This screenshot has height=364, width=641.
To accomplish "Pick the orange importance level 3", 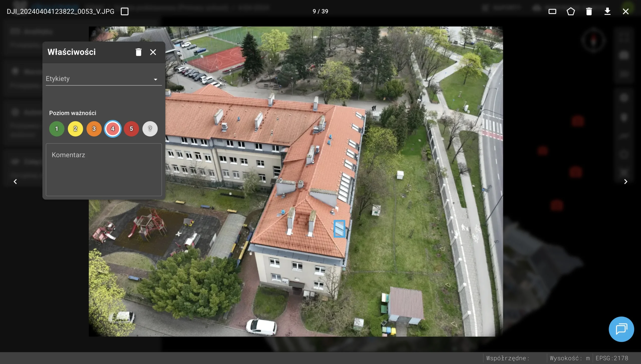I will pos(94,129).
